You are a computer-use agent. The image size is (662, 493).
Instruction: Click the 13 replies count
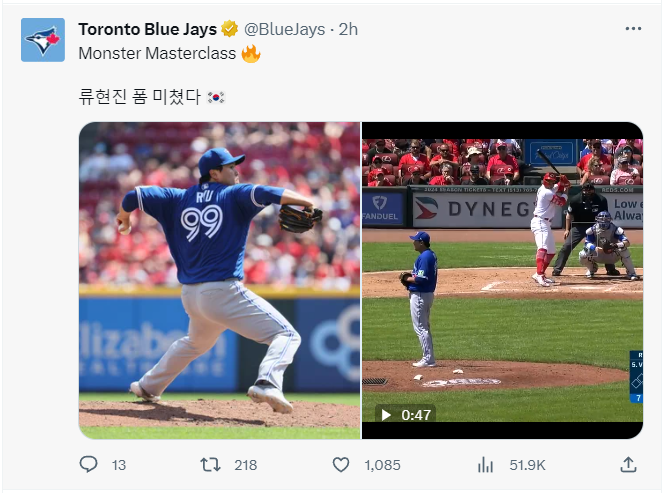(119, 465)
